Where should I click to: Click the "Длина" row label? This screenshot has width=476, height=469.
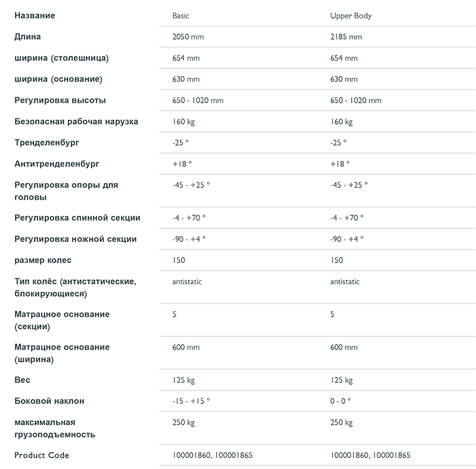click(27, 37)
